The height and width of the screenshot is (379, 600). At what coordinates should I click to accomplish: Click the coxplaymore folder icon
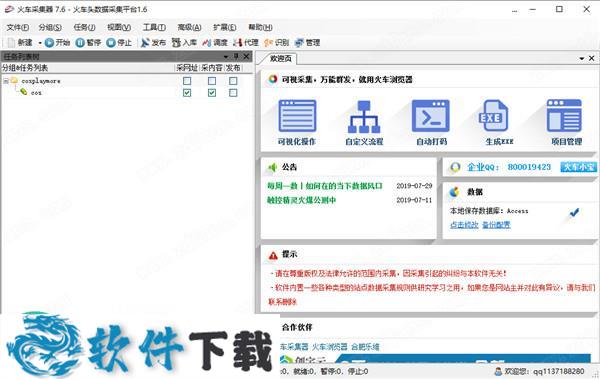pos(14,80)
